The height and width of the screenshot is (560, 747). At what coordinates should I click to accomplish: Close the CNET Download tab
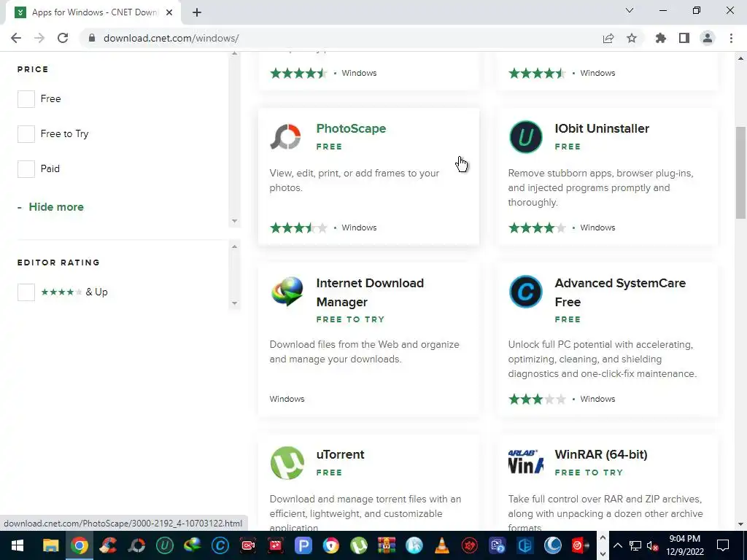[169, 12]
